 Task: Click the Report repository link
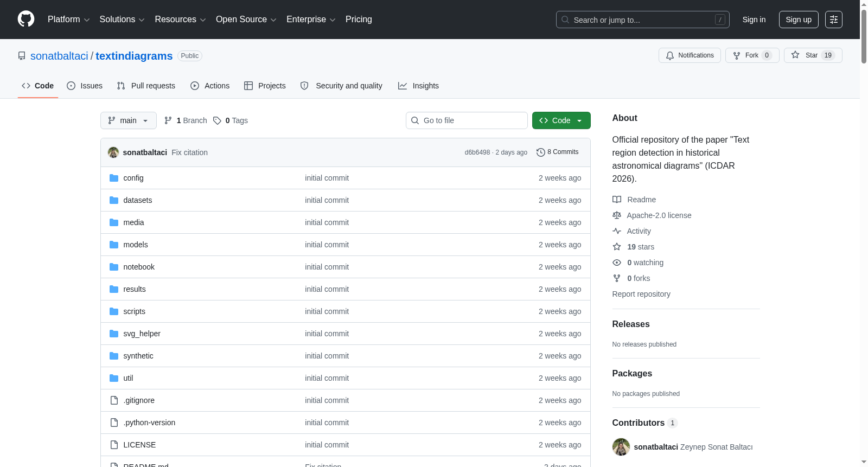click(x=641, y=294)
